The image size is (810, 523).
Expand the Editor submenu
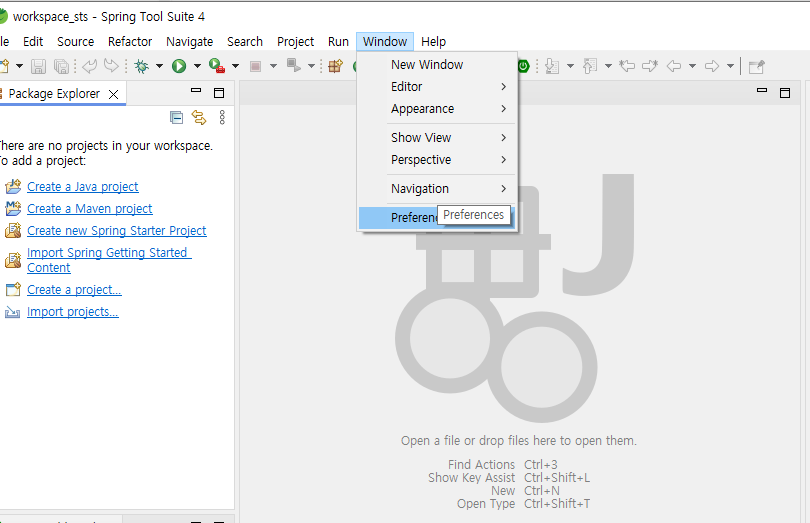(x=438, y=87)
